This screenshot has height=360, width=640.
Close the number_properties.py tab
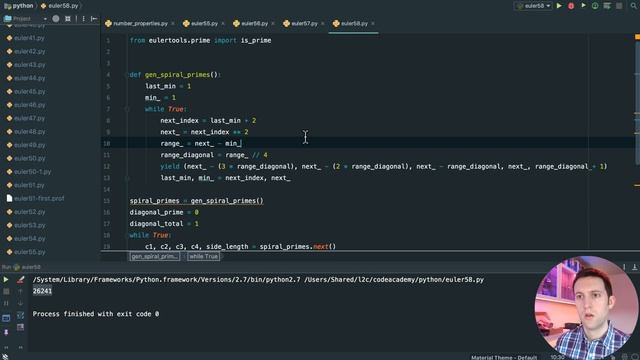pyautogui.click(x=173, y=24)
